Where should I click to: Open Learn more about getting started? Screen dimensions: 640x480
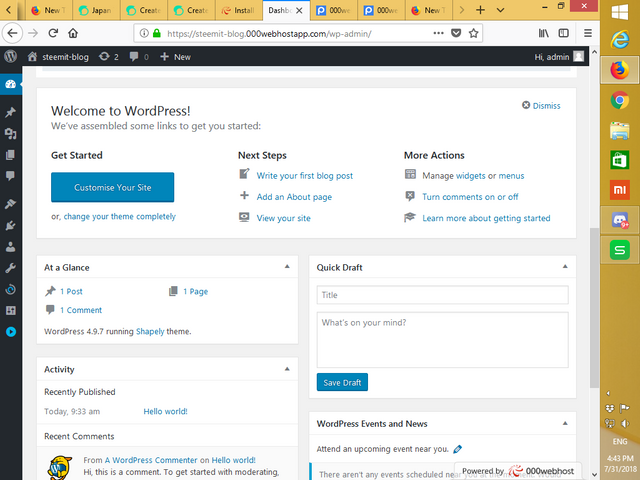point(486,218)
